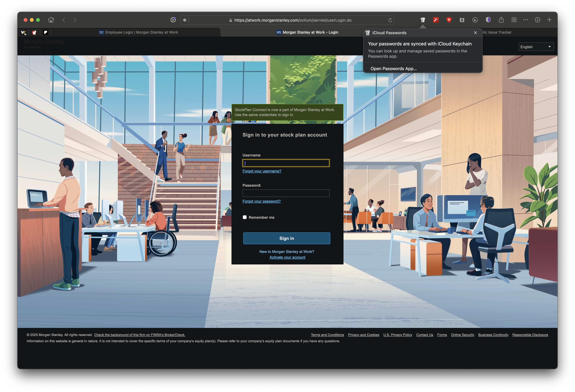Click the Share toolbar icon

pos(501,20)
